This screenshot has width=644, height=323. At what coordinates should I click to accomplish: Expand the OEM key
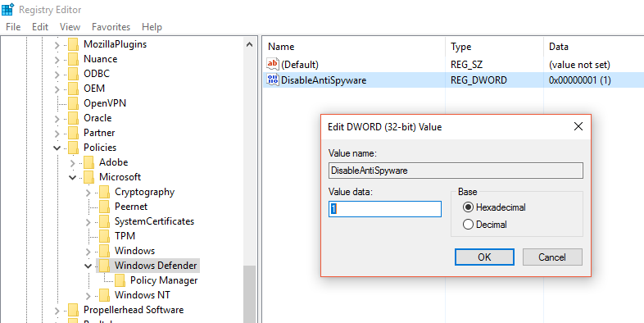[x=57, y=89]
